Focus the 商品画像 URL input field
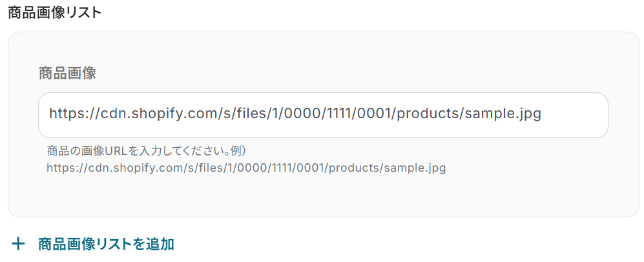 point(323,115)
